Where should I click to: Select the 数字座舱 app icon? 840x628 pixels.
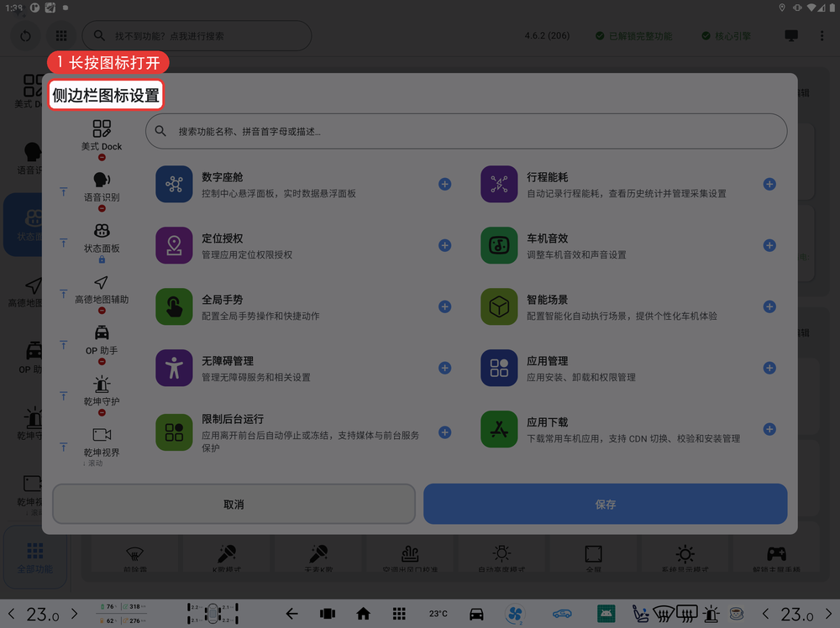174,184
